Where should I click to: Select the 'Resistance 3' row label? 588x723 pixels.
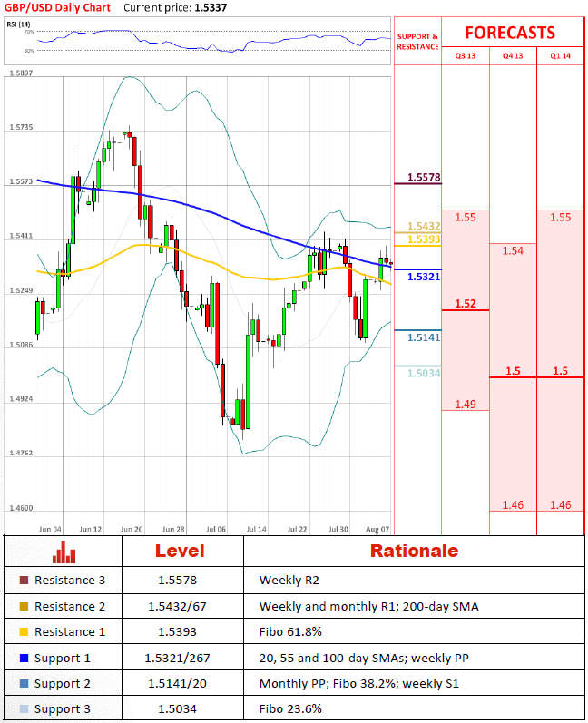(x=70, y=580)
